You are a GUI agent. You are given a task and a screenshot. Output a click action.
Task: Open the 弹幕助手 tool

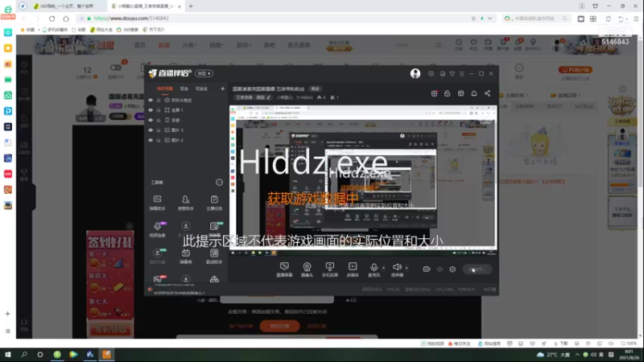pos(157,203)
